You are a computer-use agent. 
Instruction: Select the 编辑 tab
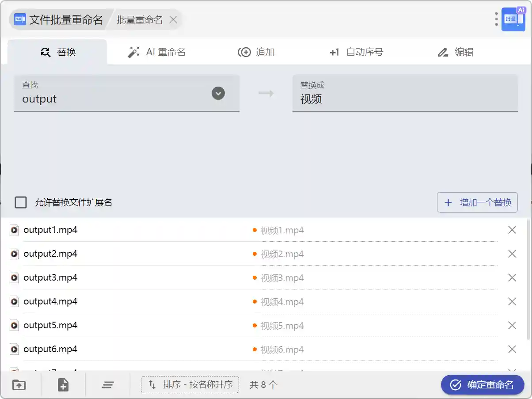click(456, 52)
